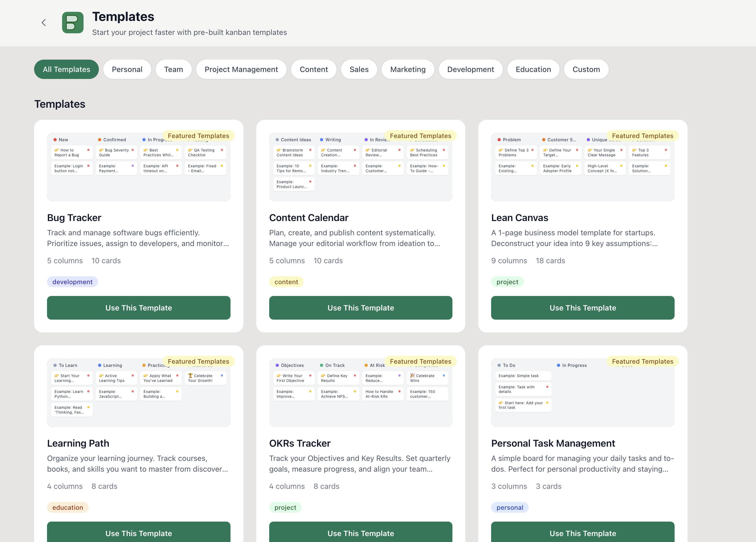
Task: Click the development tag on Bug Tracker
Action: [x=72, y=282]
